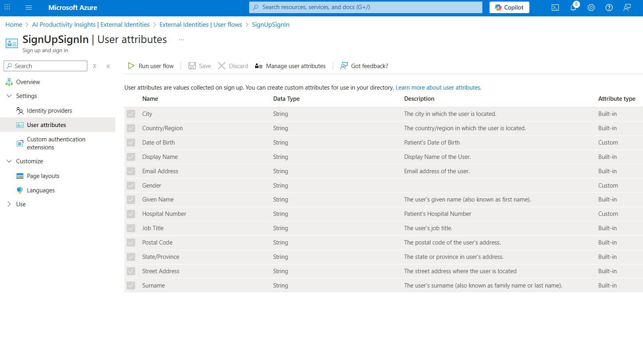
Task: Toggle the Surname attribute checkbox
Action: tap(131, 286)
